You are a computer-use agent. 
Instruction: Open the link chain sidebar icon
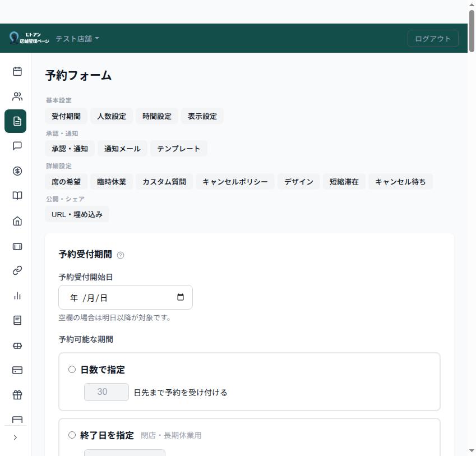coord(17,270)
